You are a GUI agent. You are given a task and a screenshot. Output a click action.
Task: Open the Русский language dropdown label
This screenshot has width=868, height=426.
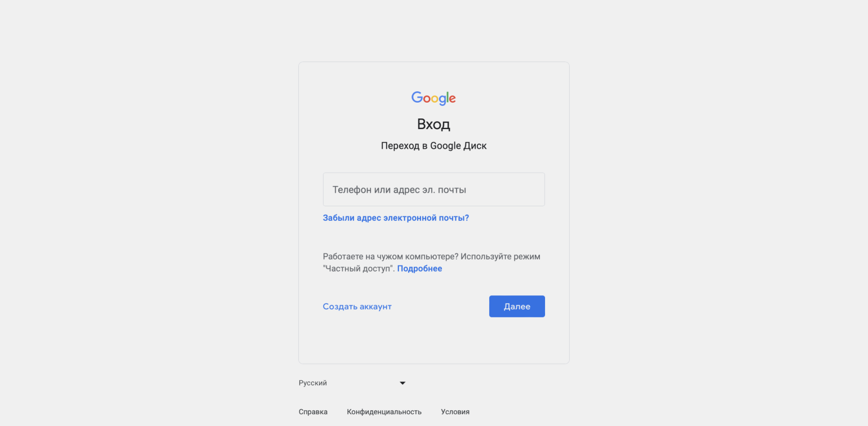(x=313, y=383)
